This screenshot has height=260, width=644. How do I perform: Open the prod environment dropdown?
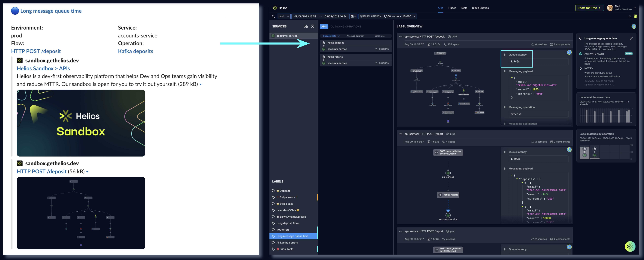pyautogui.click(x=284, y=16)
